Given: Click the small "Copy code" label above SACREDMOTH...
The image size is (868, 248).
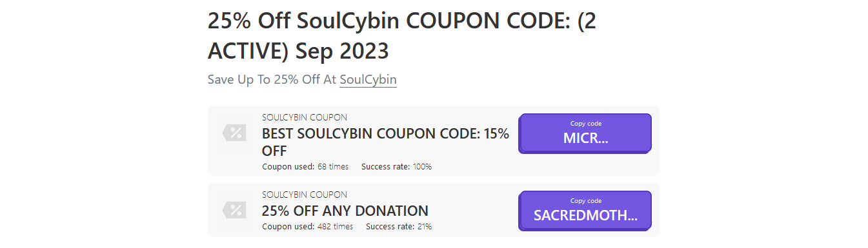Looking at the screenshot, I should (x=586, y=201).
